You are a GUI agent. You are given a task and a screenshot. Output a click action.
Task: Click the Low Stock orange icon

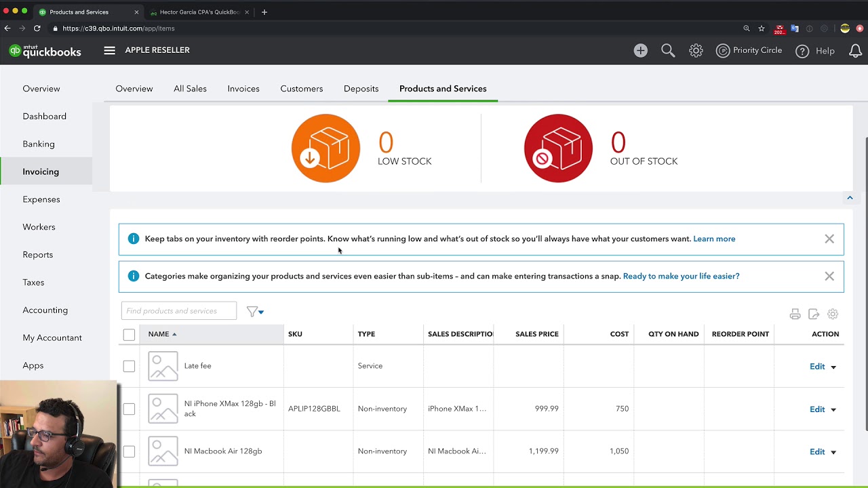pos(325,148)
